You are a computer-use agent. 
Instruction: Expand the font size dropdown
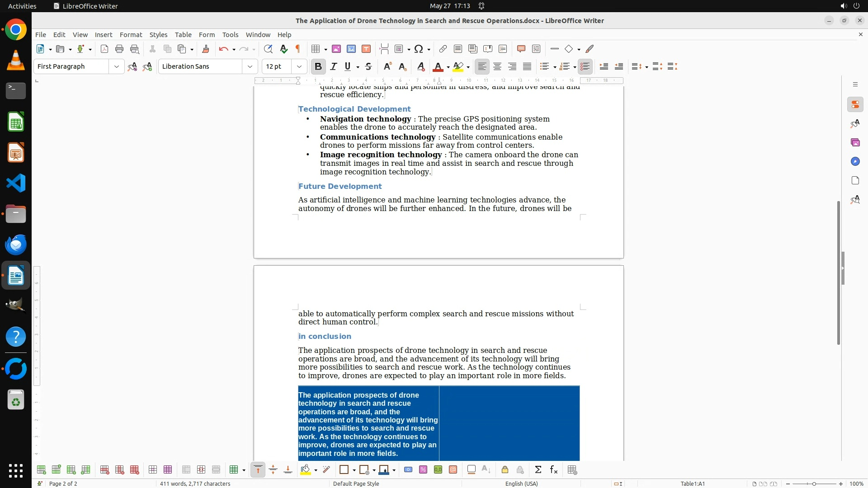[299, 66]
